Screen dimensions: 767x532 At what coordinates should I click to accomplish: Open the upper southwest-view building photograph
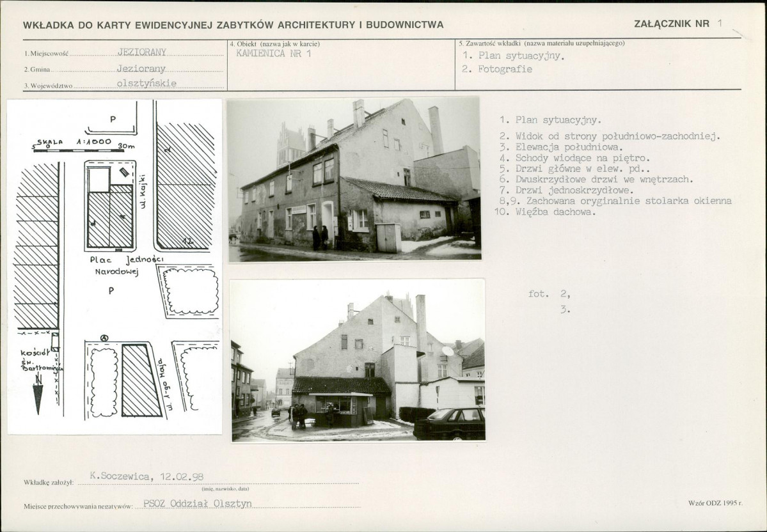[x=354, y=179]
